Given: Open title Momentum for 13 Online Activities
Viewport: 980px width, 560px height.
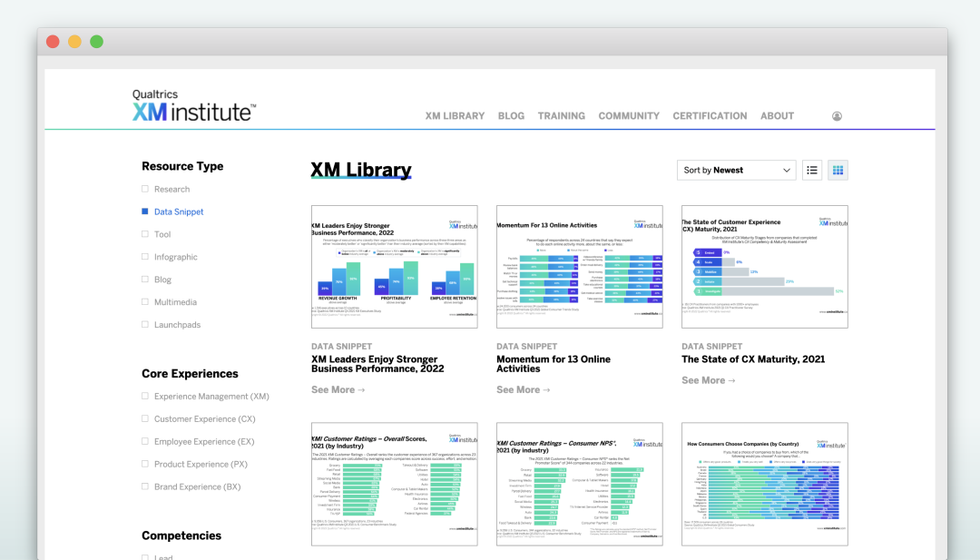Looking at the screenshot, I should [554, 364].
